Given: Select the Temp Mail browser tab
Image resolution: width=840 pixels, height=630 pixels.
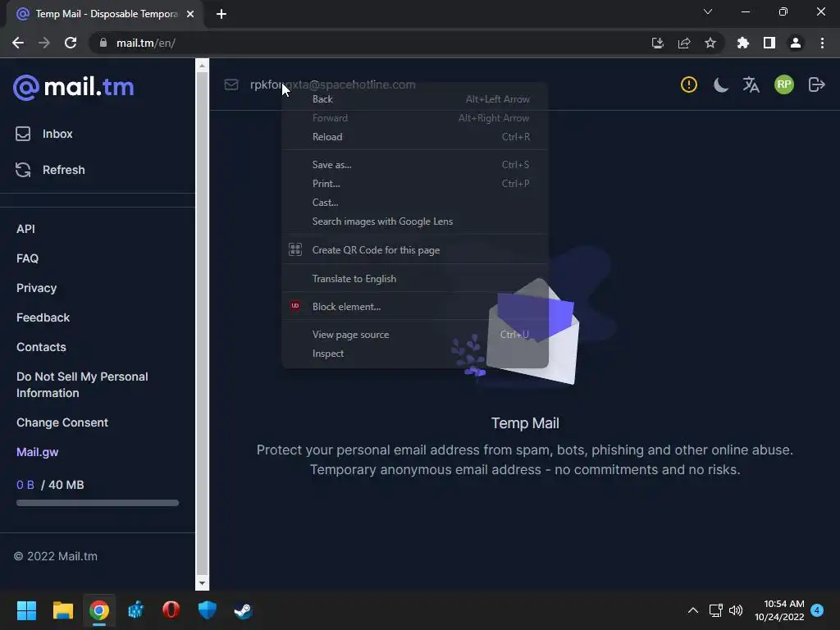Looking at the screenshot, I should point(105,14).
